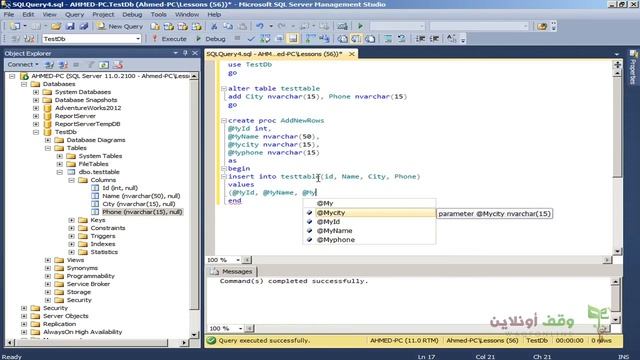Toggle the Object Explorer pin icon

pos(185,53)
